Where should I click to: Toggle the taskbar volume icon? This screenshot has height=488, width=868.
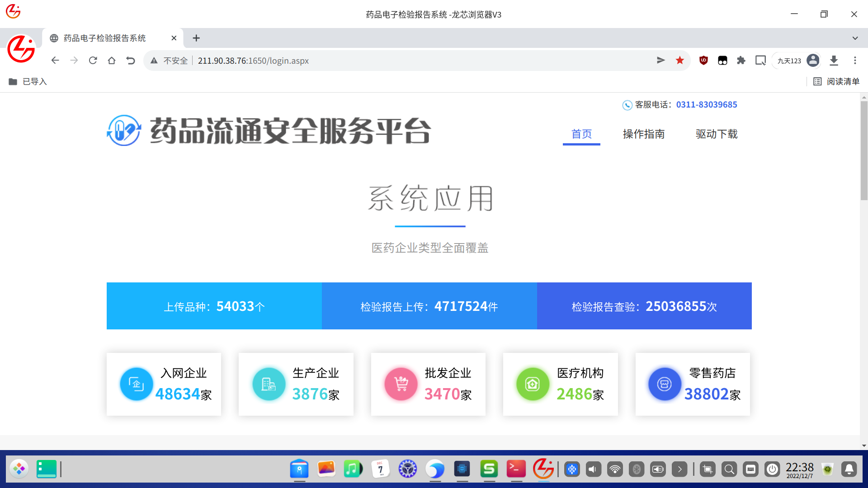click(x=593, y=469)
